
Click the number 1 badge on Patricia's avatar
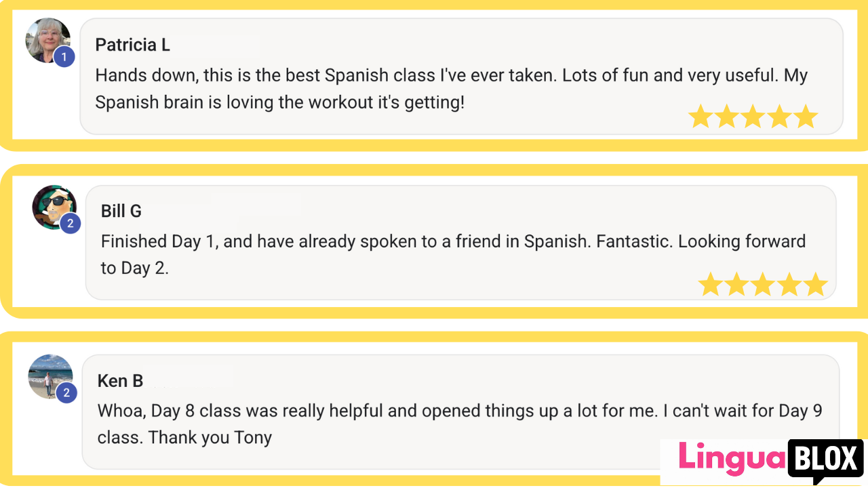coord(64,58)
